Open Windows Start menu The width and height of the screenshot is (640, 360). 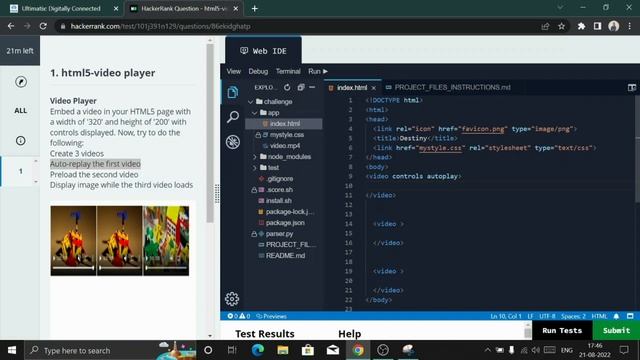[12, 350]
